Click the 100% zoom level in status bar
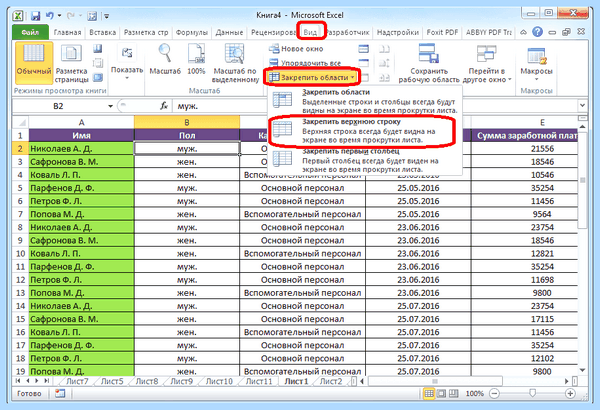This screenshot has width=600, height=410. 474,394
